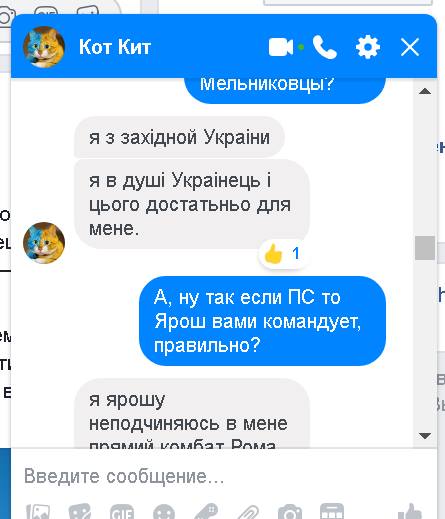Open the plan/calendar icon in composer

tap(332, 511)
